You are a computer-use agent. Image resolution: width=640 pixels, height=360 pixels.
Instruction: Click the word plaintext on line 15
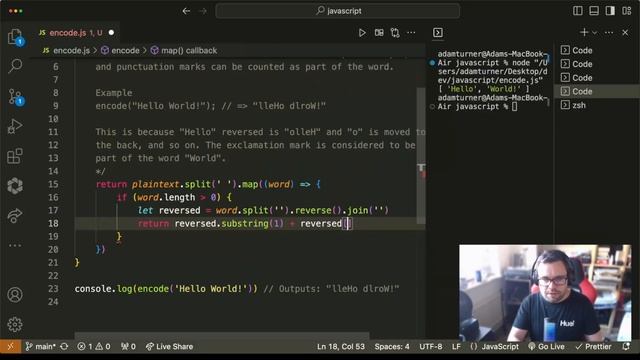(156, 184)
